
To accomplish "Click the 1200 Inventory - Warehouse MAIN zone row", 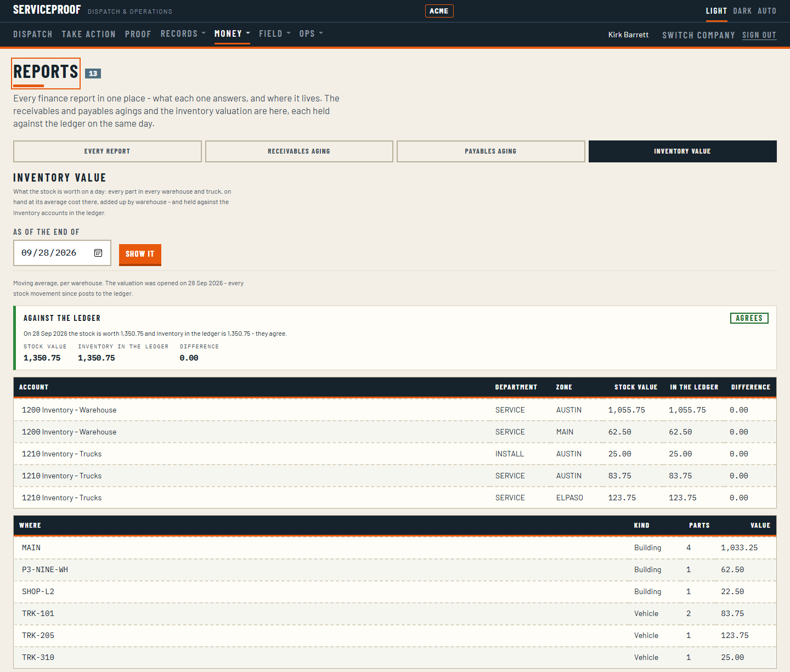I will click(395, 432).
